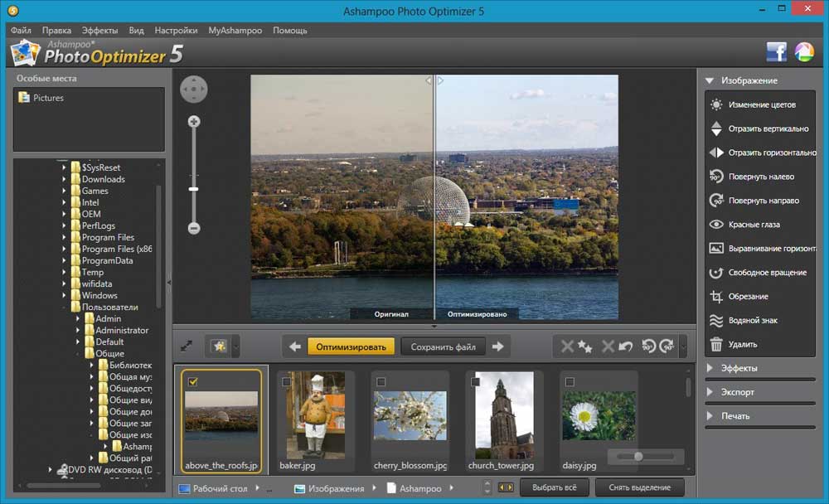The width and height of the screenshot is (829, 504).
Task: Click the Изменение цветов icon
Action: pyautogui.click(x=716, y=104)
